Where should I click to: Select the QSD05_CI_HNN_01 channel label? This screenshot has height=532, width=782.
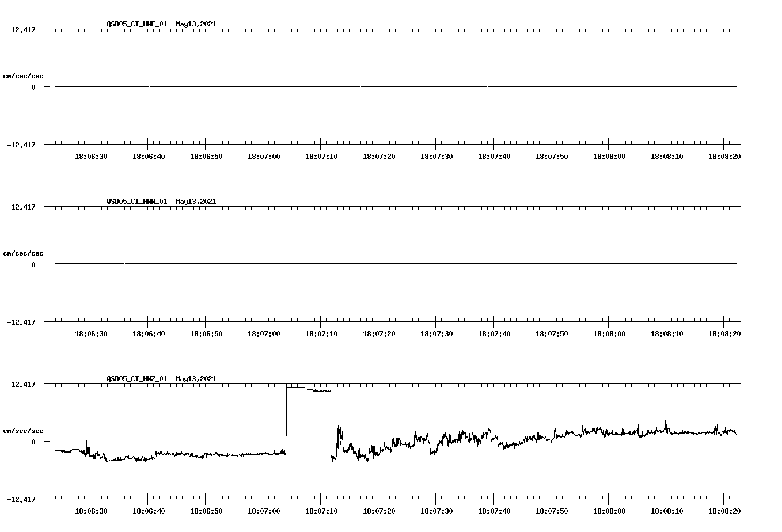tap(136, 202)
